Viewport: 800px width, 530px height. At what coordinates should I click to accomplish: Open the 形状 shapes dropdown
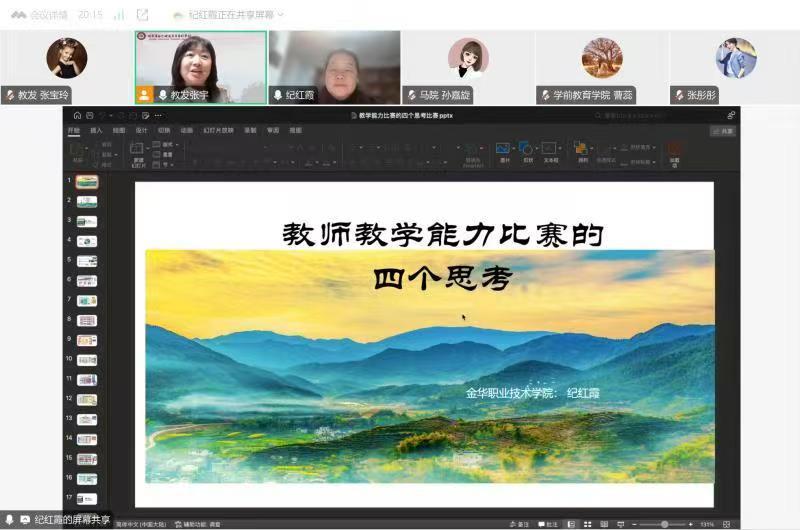click(527, 151)
